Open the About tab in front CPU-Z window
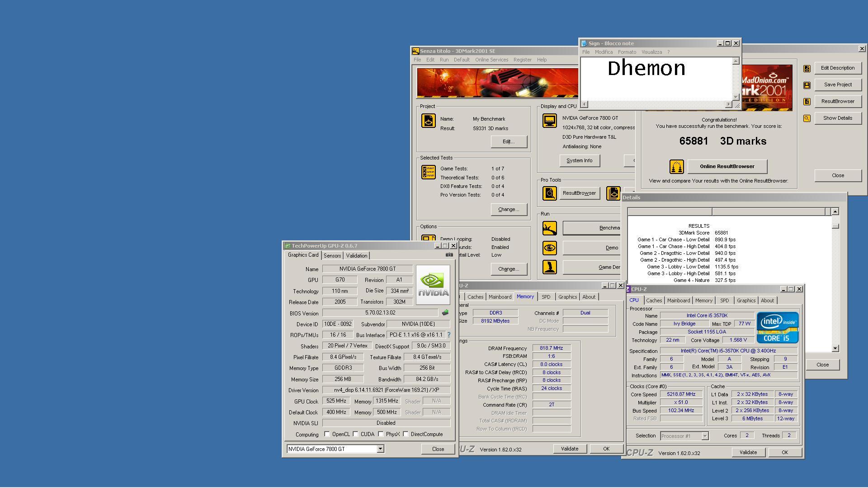Screen dimensions: 868x488 [x=767, y=300]
